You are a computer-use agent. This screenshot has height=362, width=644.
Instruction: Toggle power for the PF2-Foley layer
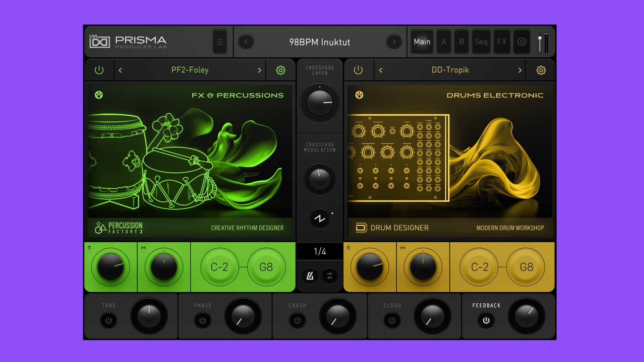coord(99,70)
